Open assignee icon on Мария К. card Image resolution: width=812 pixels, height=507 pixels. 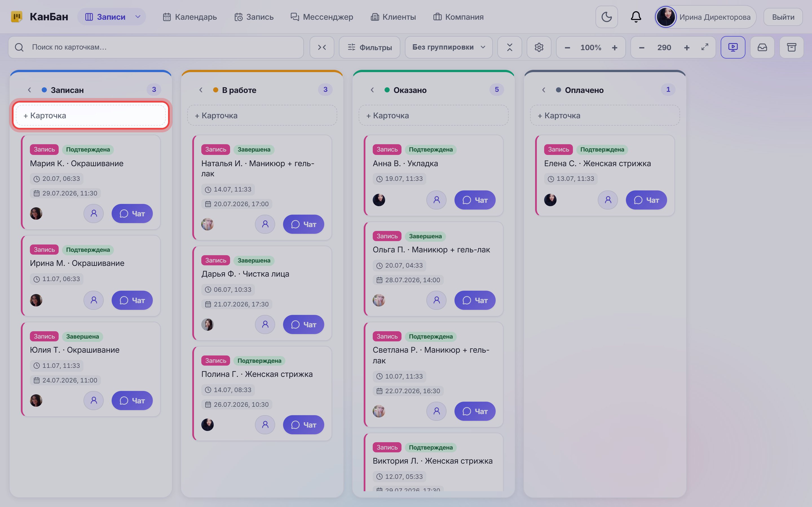pyautogui.click(x=94, y=213)
